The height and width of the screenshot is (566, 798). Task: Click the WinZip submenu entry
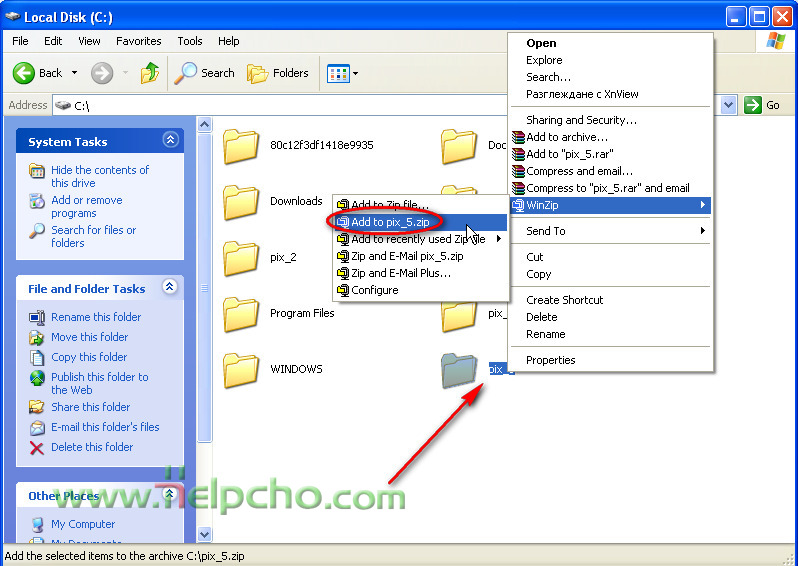(611, 205)
